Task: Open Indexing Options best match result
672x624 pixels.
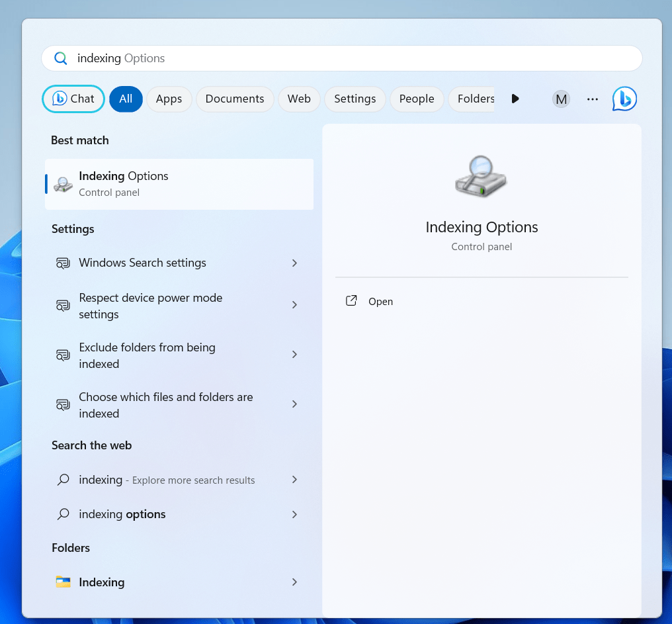Action: click(179, 185)
